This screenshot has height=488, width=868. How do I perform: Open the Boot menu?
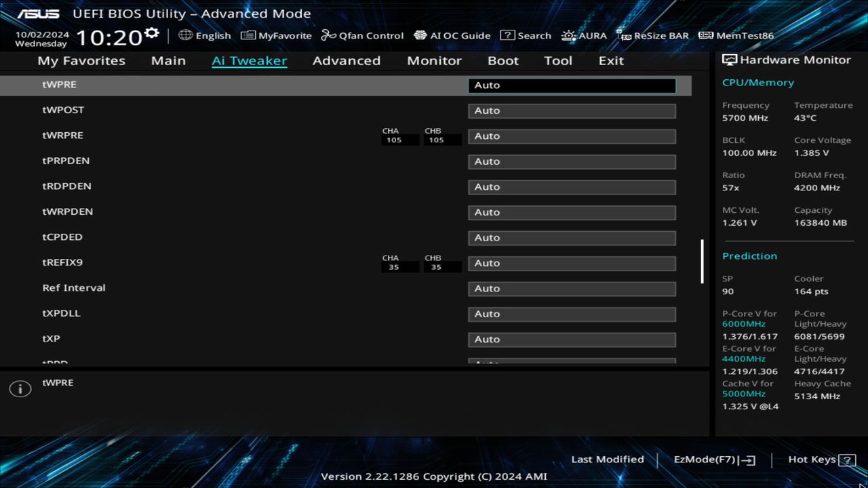click(x=502, y=60)
